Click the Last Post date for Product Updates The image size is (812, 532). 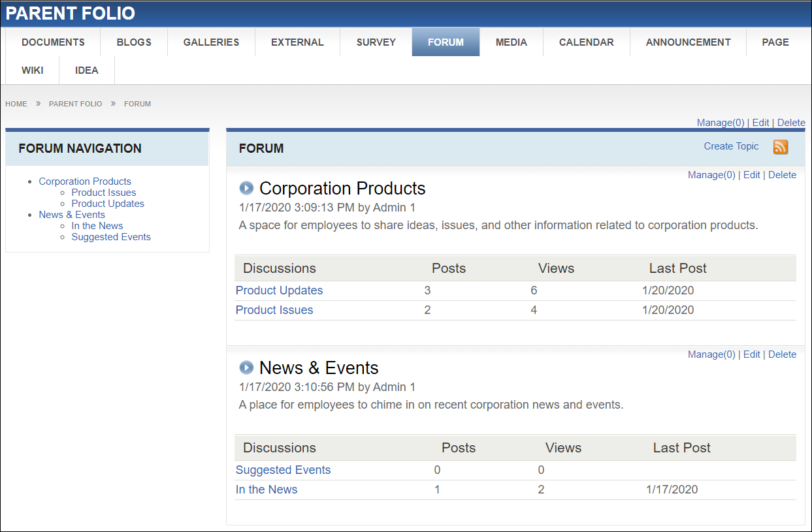(x=668, y=290)
